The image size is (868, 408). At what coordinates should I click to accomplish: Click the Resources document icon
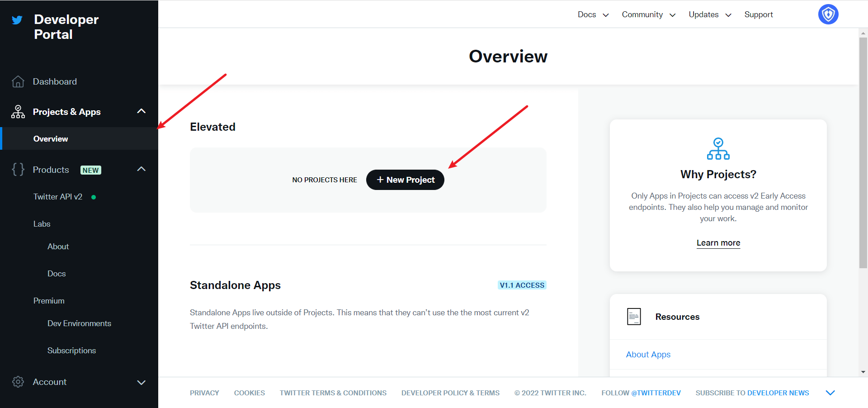[x=634, y=317]
